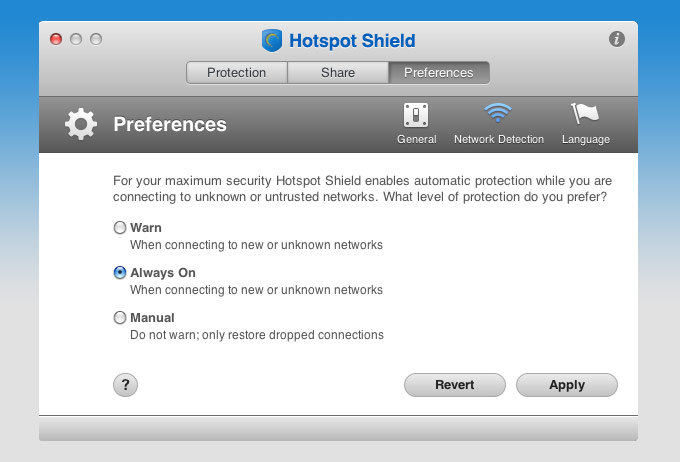Click the Hotspot Shield logo
680x462 pixels.
[x=272, y=40]
